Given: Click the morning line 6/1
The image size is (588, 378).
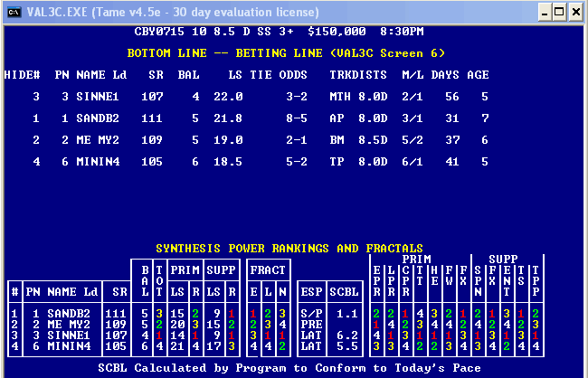Looking at the screenshot, I should pyautogui.click(x=413, y=162).
